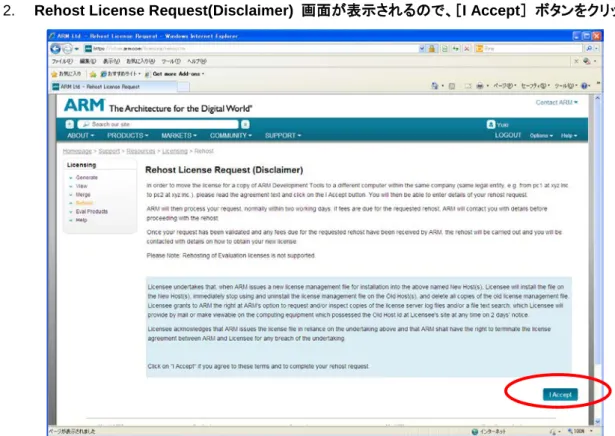Open the SUPPORT navigation menu
This screenshot has height=436, width=615.
[283, 135]
